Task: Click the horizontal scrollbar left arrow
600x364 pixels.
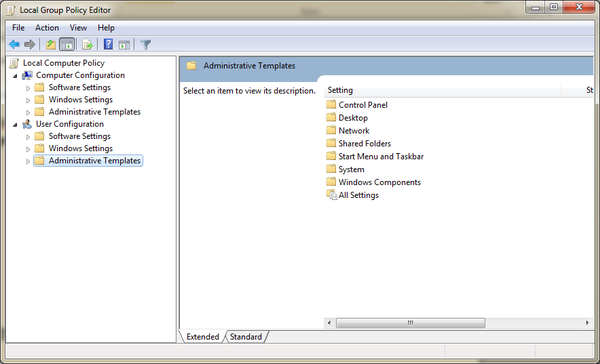Action: click(329, 323)
